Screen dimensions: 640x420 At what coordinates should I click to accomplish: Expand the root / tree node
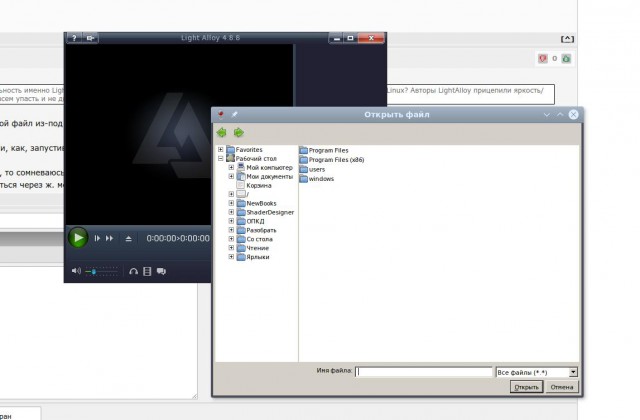tap(231, 194)
